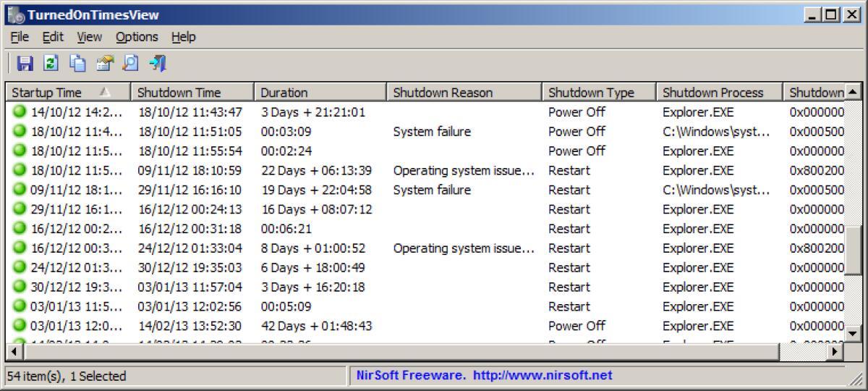Click C:\Windows\syst... process in 00:03:09 row
The width and height of the screenshot is (868, 391).
pos(716,131)
